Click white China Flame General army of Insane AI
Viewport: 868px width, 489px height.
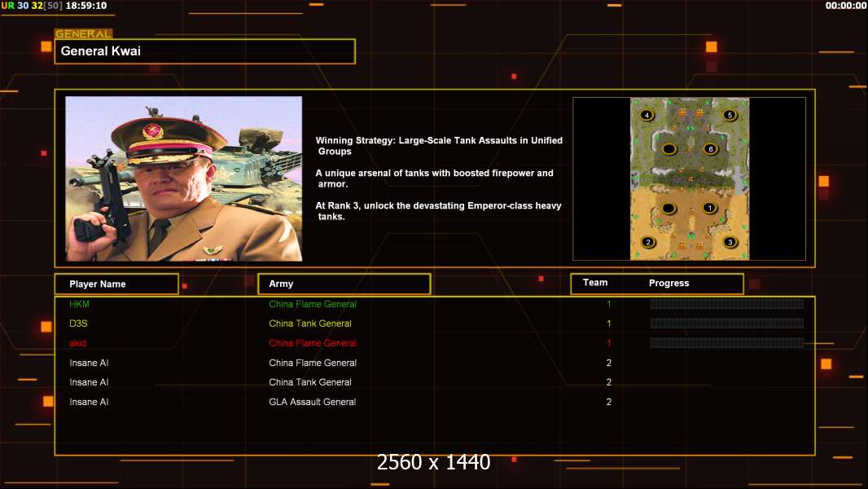point(313,363)
